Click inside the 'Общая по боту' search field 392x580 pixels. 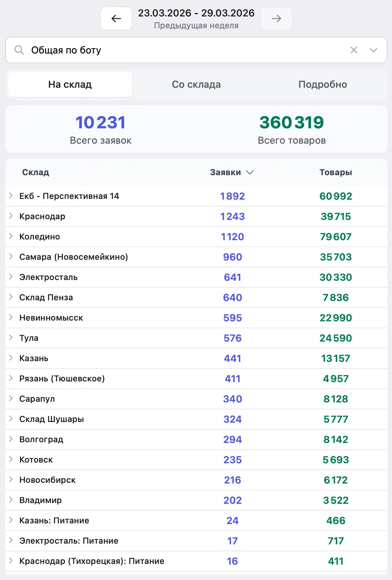pyautogui.click(x=175, y=50)
